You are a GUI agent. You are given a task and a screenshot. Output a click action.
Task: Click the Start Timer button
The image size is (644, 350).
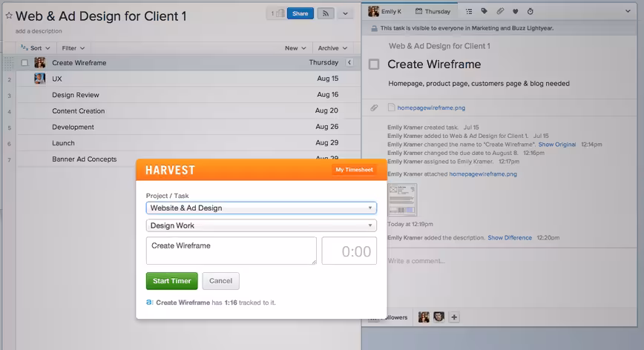point(171,281)
